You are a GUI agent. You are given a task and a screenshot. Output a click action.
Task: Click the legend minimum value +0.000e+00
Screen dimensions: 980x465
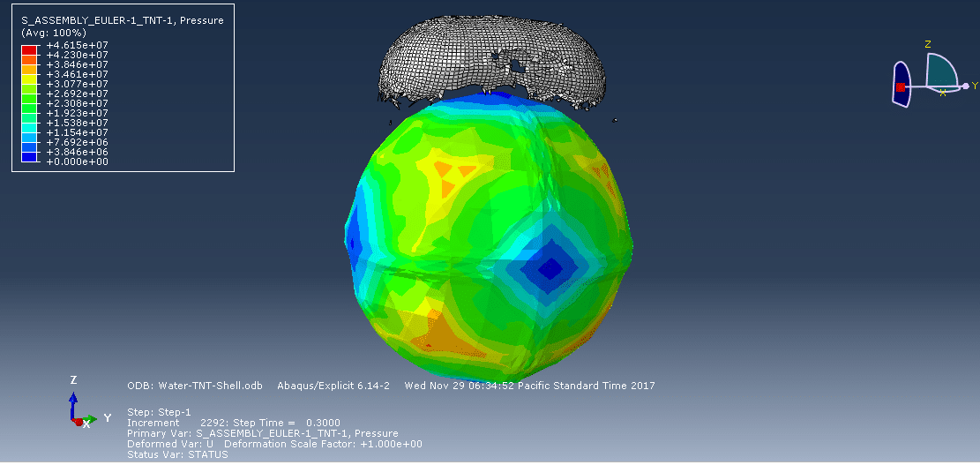pos(79,161)
